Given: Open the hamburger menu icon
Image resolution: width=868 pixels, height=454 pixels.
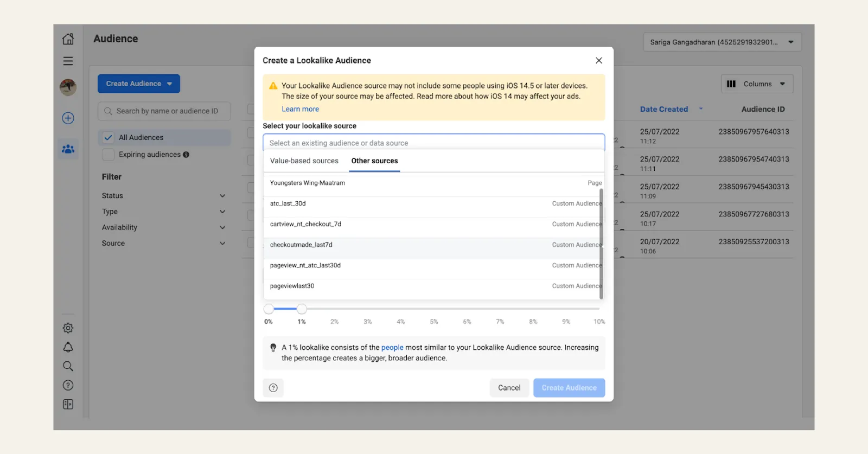Looking at the screenshot, I should pyautogui.click(x=68, y=61).
